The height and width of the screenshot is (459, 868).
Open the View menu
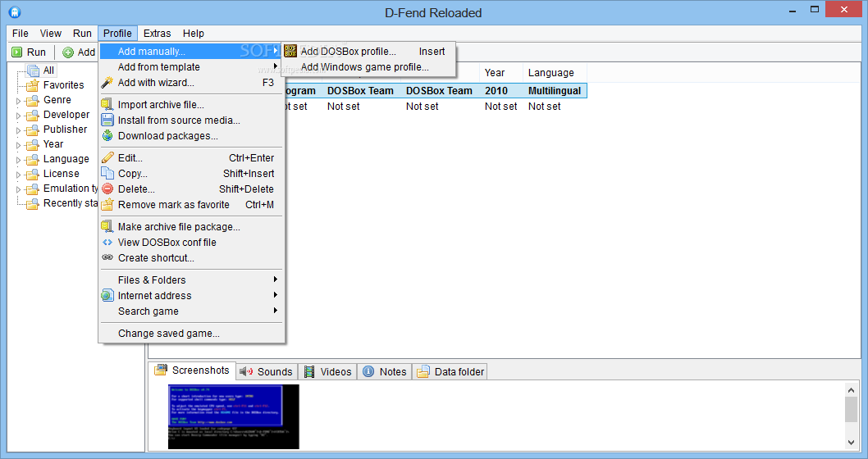[50, 33]
